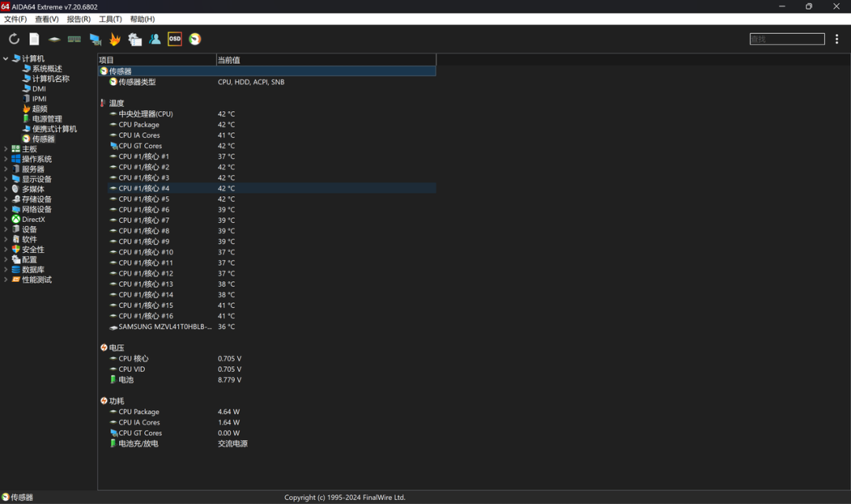Viewport: 851px width, 504px height.
Task: Click the blue users toolbar icon
Action: point(154,39)
